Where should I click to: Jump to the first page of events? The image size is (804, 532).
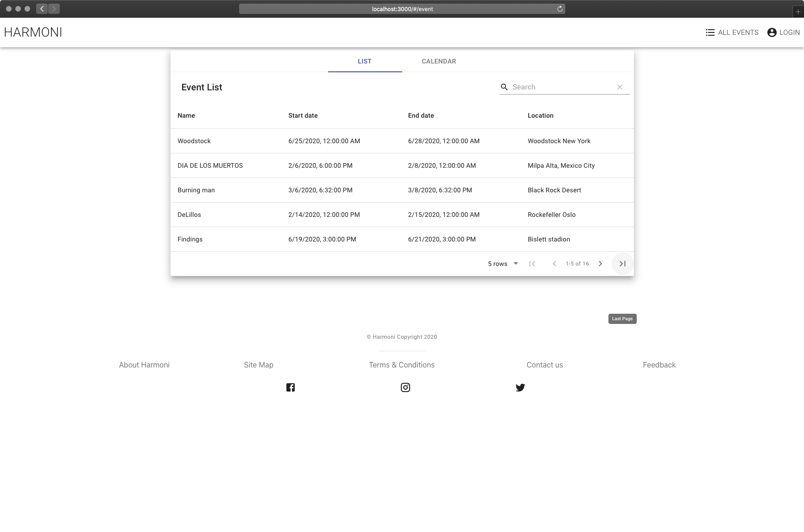(x=532, y=264)
